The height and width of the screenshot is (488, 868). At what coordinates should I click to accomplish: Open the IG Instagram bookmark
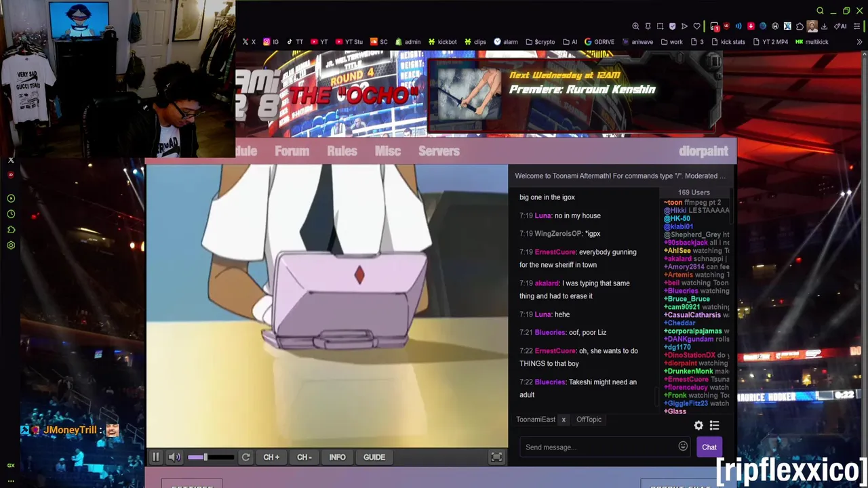pos(271,42)
